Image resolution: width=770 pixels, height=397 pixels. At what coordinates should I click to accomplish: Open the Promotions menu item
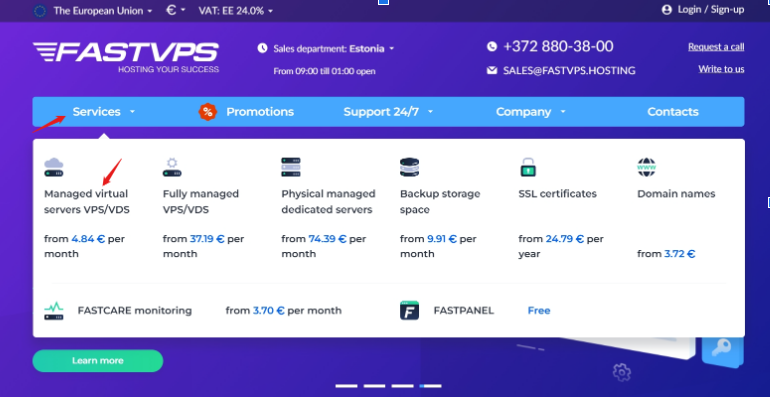(260, 112)
